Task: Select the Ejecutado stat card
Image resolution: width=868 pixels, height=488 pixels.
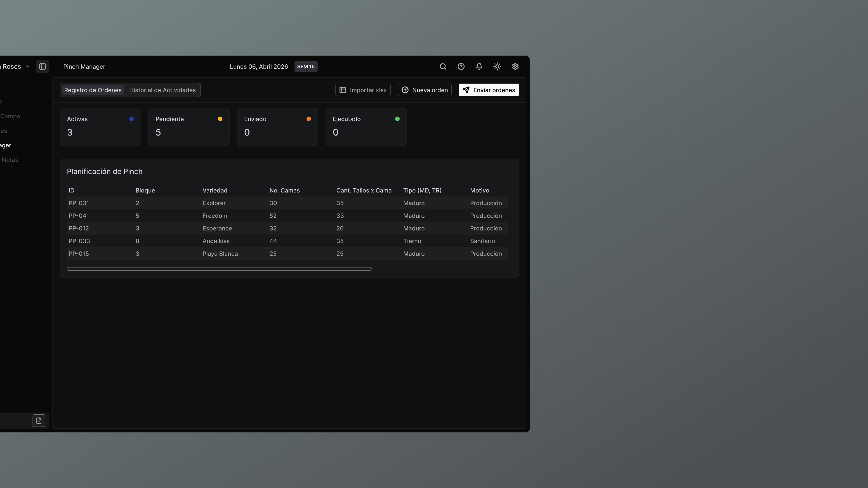Action: (x=366, y=127)
